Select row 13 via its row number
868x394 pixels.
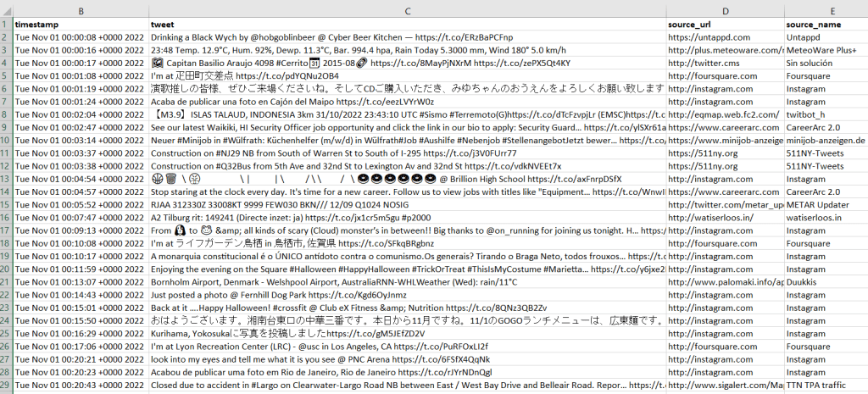pos(6,180)
